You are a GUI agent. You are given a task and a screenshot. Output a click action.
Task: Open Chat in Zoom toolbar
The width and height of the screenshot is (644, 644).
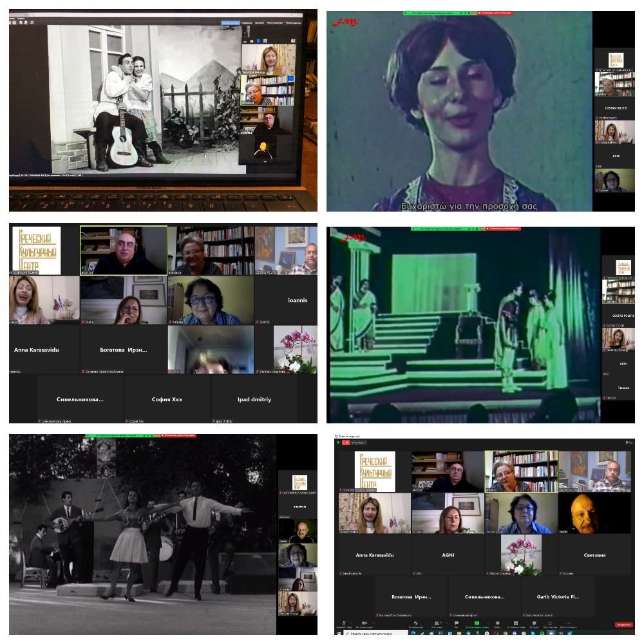point(457,623)
